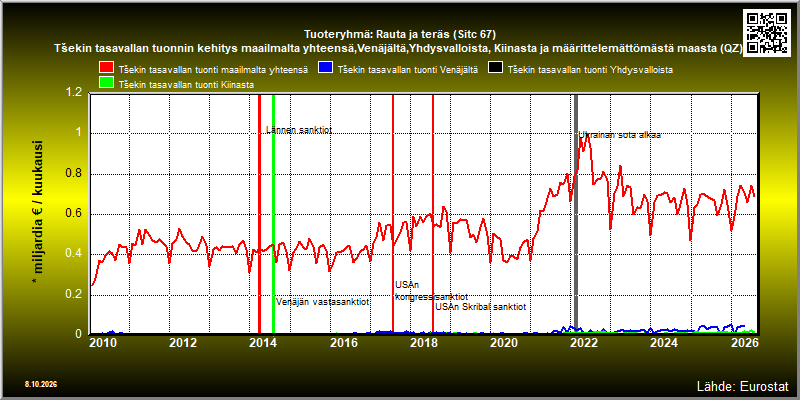
Task: Click the 'Venäjän vastasanktiot' marker label
Action: coord(322,302)
